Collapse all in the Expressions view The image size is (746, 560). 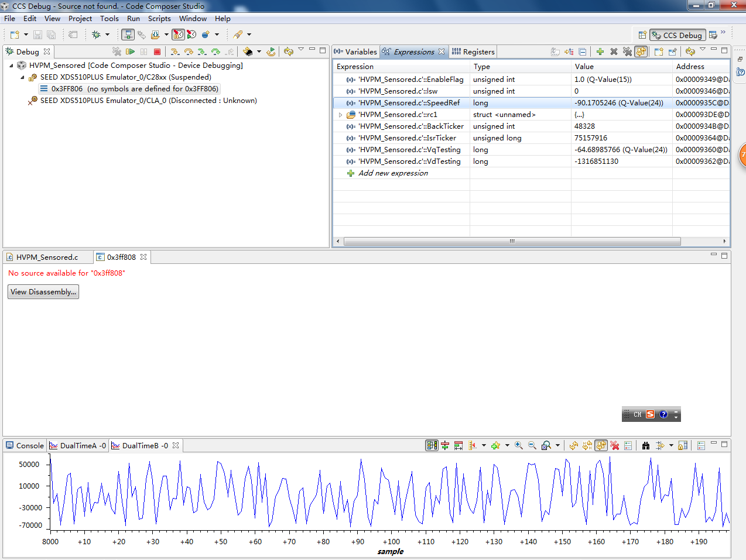pyautogui.click(x=582, y=51)
